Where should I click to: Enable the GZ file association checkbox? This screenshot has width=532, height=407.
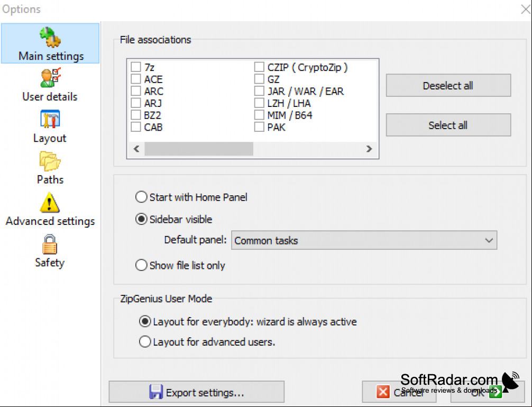tap(259, 79)
